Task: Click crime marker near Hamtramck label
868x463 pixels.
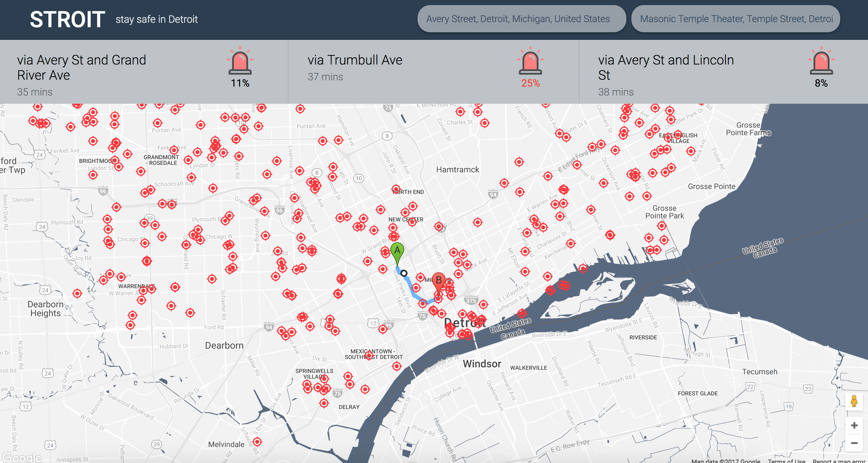Action: click(x=504, y=183)
